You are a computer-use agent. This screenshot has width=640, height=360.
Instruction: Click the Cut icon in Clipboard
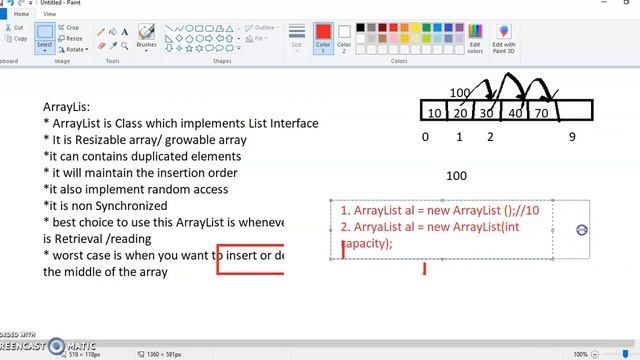(x=9, y=27)
